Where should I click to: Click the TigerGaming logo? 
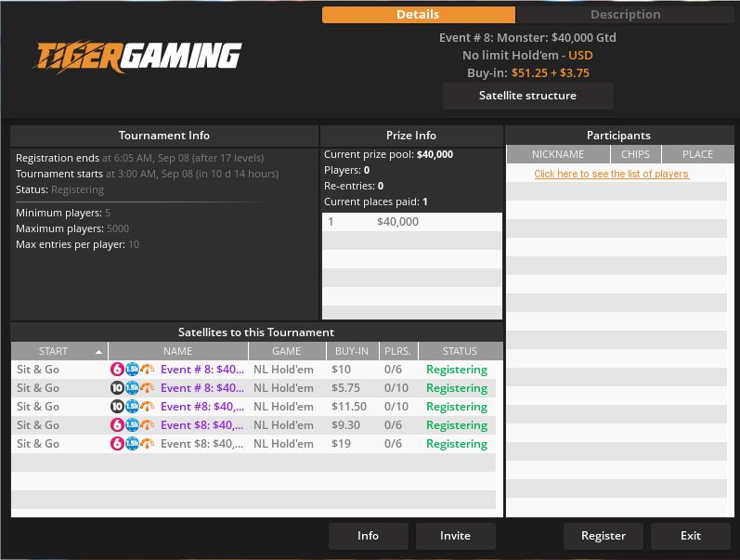point(138,57)
